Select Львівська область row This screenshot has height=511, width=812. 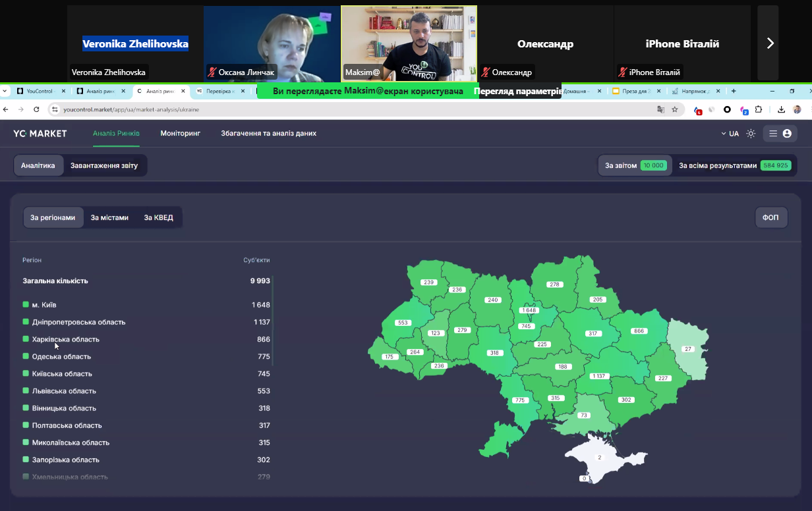146,390
